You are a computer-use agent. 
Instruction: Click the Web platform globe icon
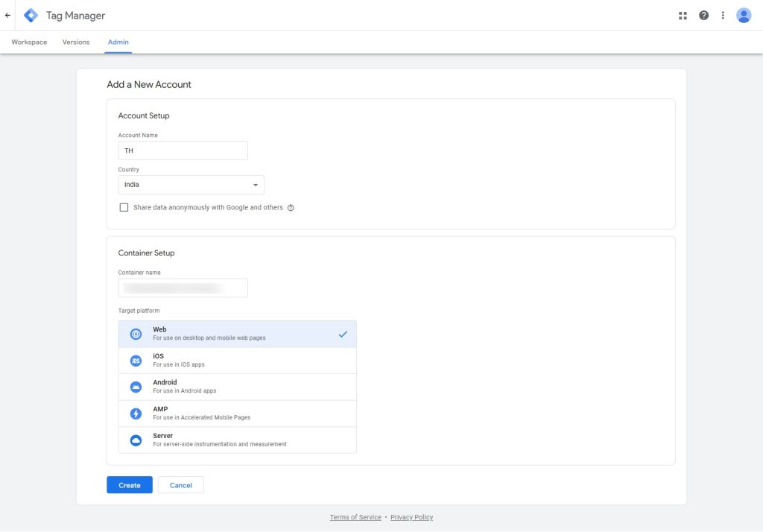click(136, 334)
